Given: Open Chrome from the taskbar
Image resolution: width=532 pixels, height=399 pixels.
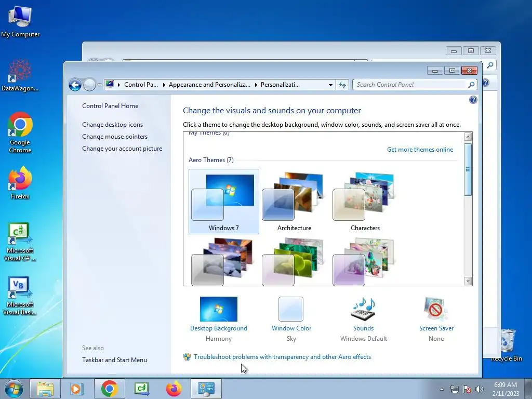Looking at the screenshot, I should click(x=109, y=389).
